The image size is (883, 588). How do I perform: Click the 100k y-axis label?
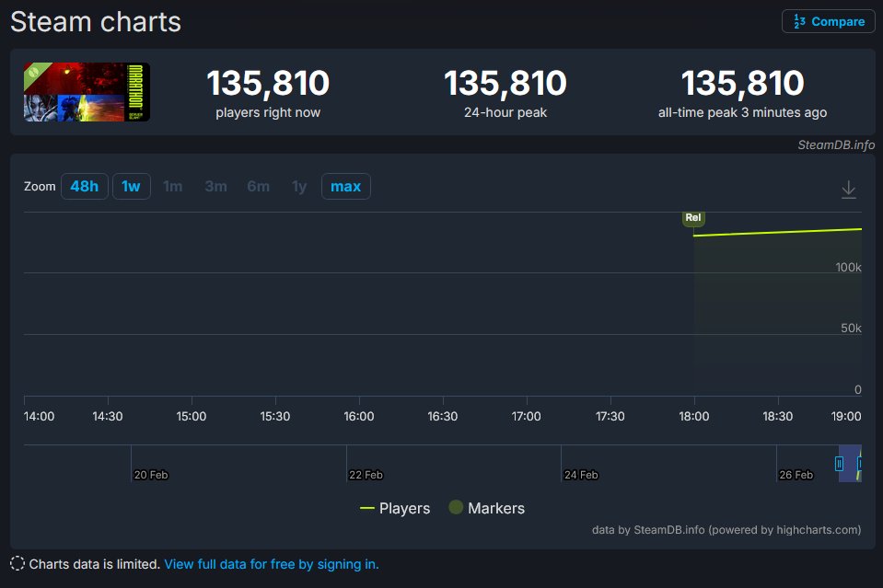pyautogui.click(x=848, y=267)
